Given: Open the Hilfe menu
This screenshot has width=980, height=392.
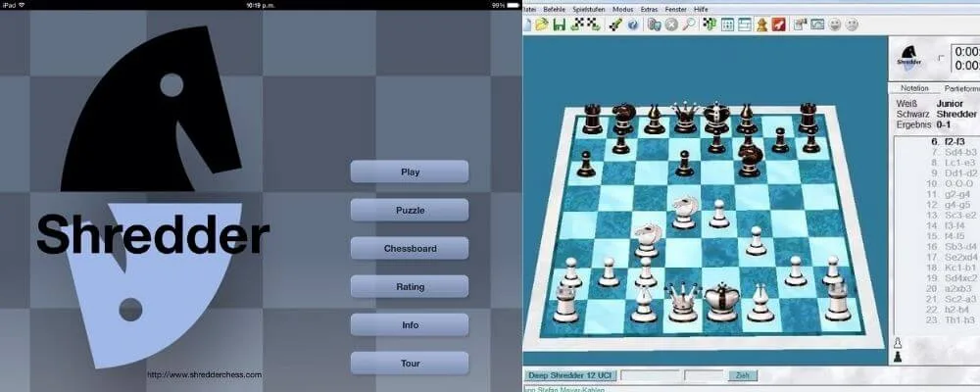Looking at the screenshot, I should [x=702, y=10].
